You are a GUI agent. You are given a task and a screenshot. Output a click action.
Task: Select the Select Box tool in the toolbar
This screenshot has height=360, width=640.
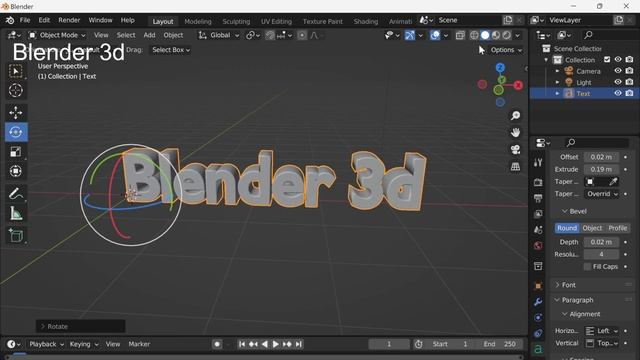[x=16, y=71]
